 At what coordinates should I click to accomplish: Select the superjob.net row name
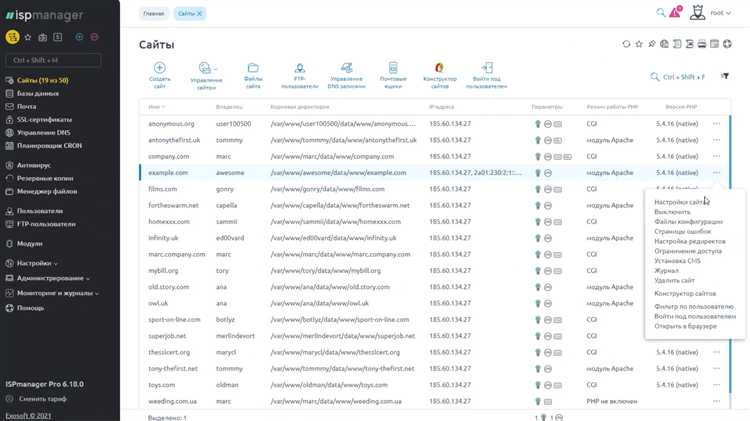[x=167, y=336]
